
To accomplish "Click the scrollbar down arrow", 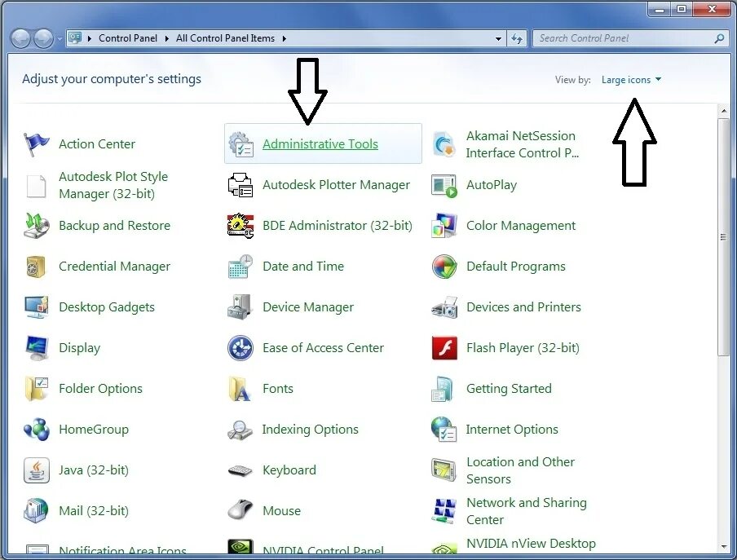I will pos(723,546).
